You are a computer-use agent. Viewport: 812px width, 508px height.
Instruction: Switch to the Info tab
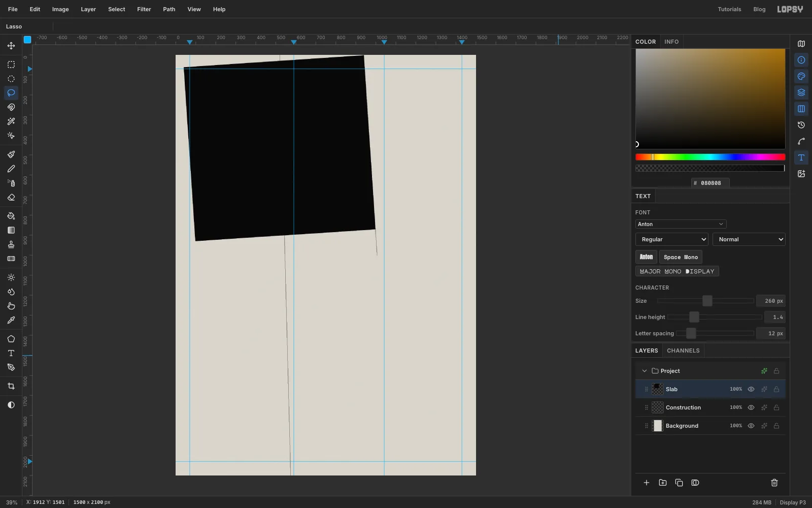click(671, 42)
